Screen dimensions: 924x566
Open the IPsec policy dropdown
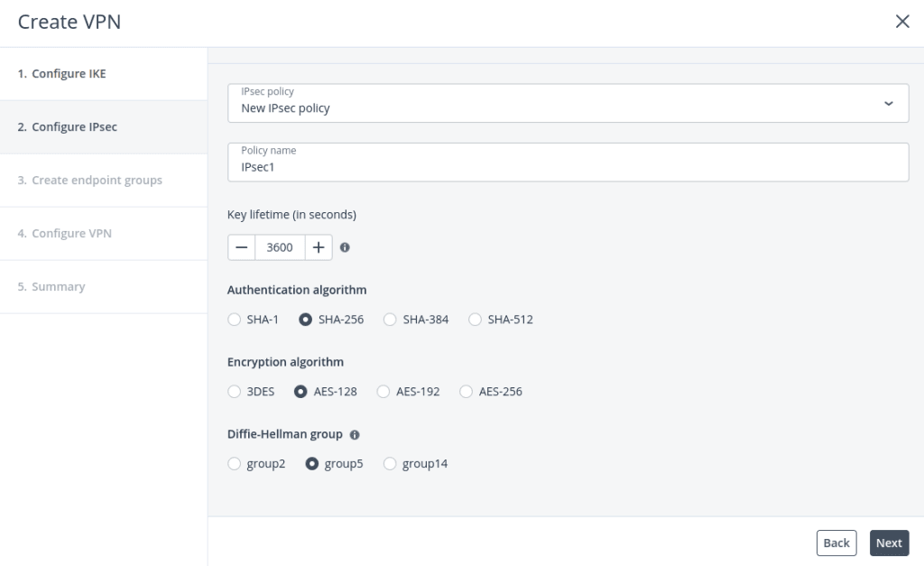(568, 103)
